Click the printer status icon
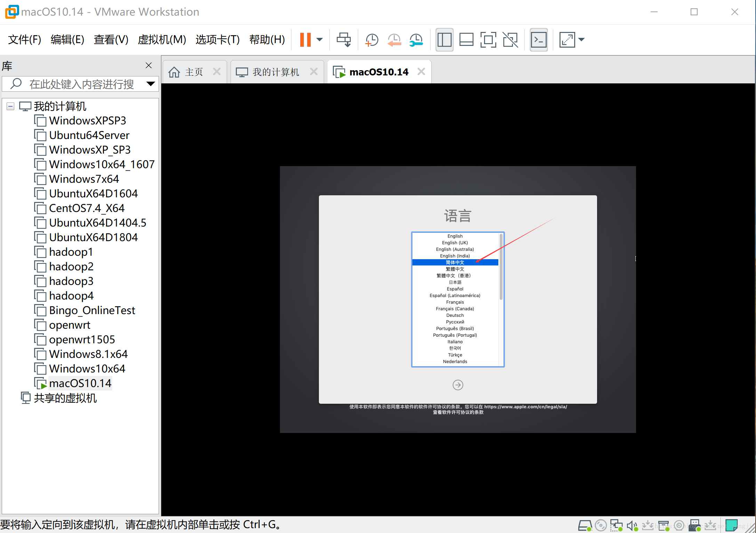 (664, 525)
